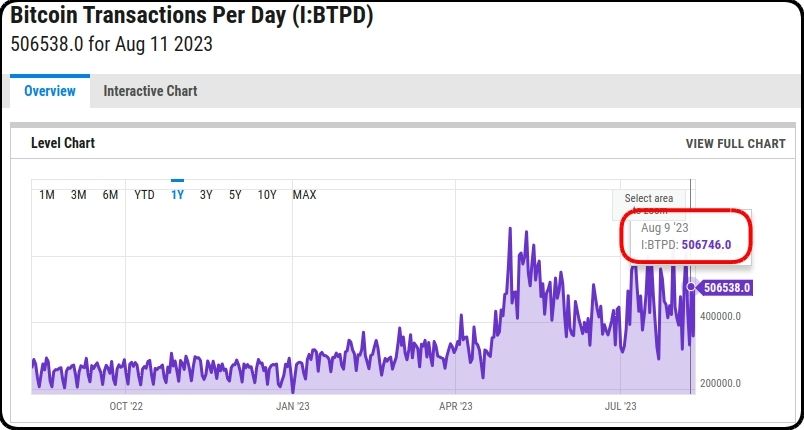Click the end-of-line data point marker
Image resolution: width=804 pixels, height=430 pixels.
click(x=691, y=287)
